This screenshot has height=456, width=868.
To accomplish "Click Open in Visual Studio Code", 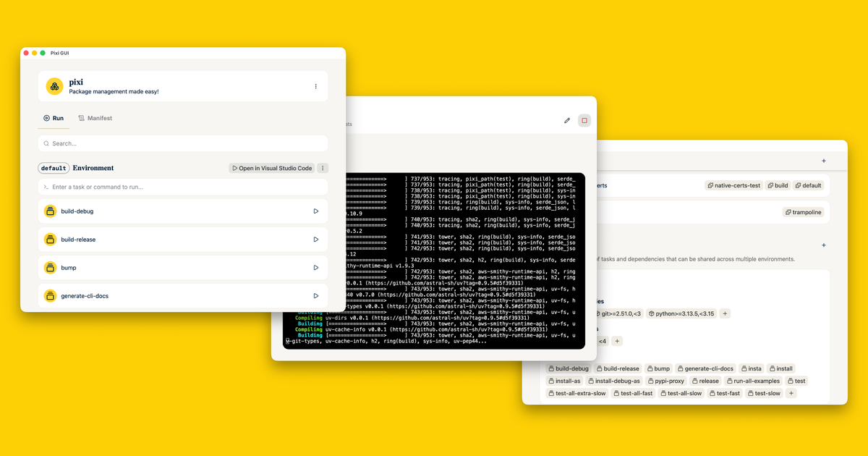I will [271, 167].
